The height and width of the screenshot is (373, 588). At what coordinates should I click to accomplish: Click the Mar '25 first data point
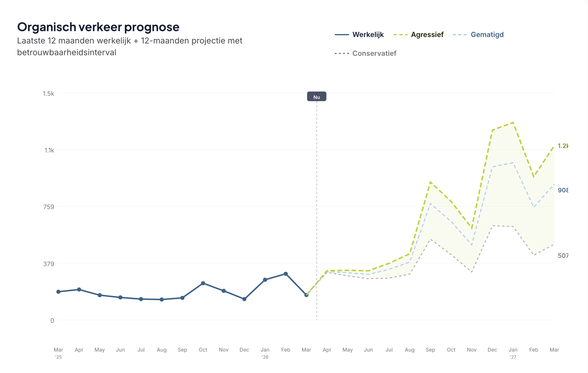58,292
